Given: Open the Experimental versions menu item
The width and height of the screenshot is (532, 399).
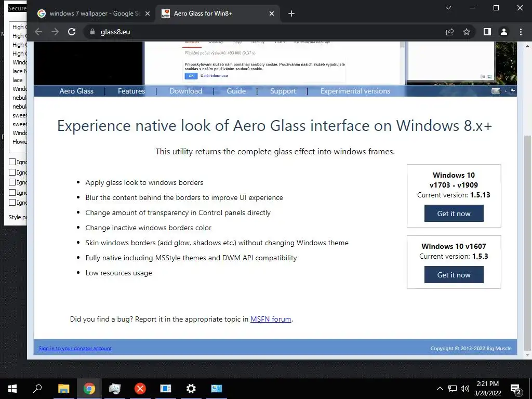Looking at the screenshot, I should click(355, 91).
